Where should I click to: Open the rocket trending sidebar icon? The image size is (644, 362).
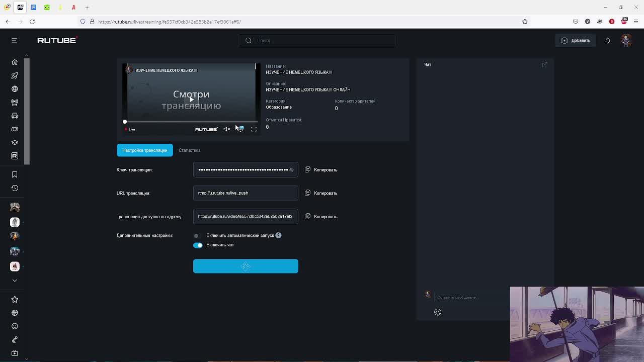tap(15, 75)
